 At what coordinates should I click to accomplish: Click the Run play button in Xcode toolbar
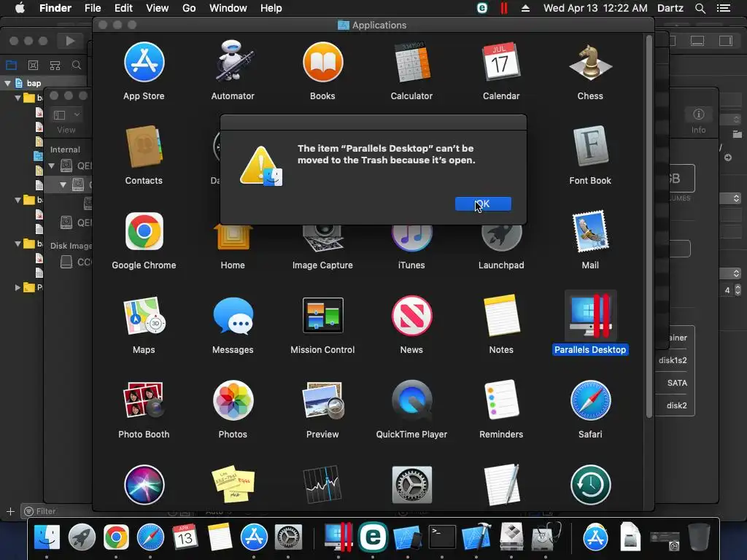69,41
